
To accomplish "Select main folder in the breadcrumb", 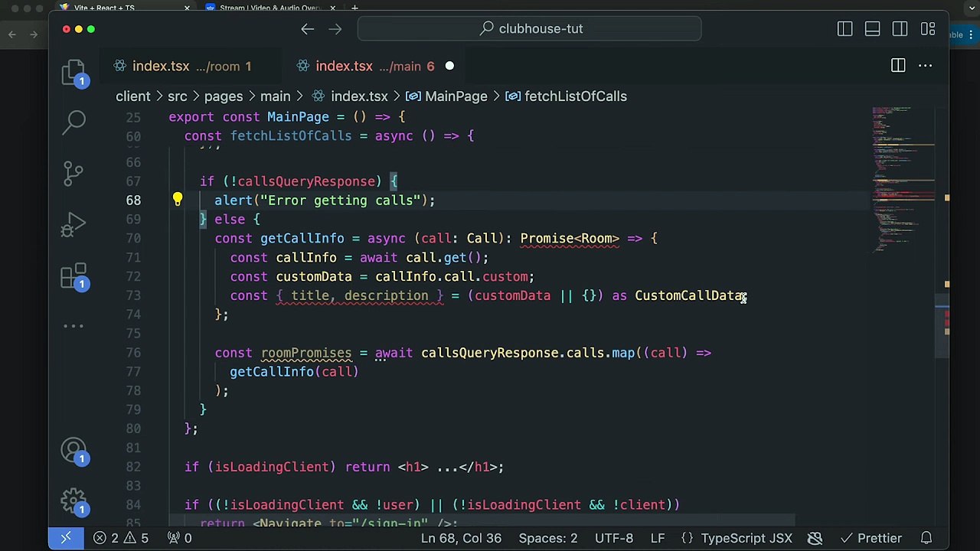I will coord(275,96).
